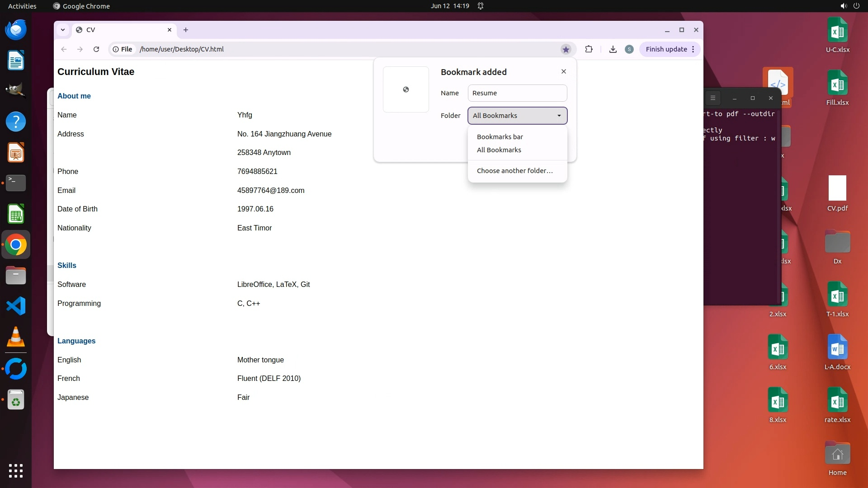
Task: Collapse the Folder All Bookmarks dropdown
Action: (x=517, y=116)
